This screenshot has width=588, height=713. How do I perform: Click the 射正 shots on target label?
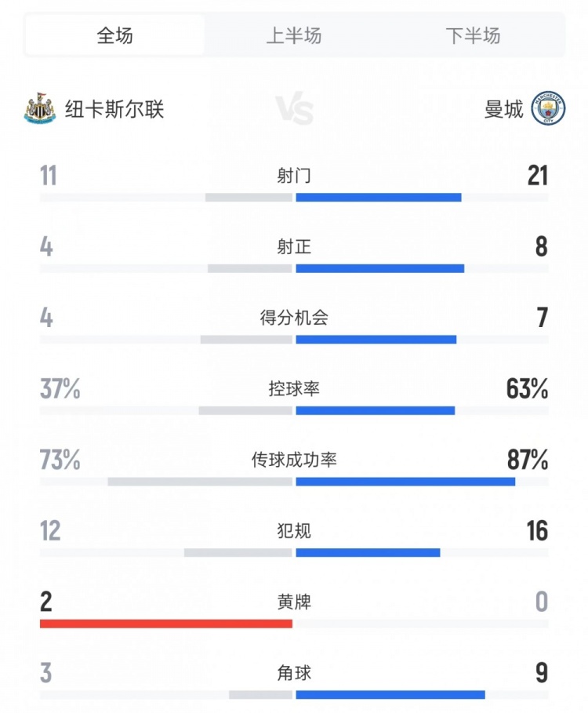coord(294,247)
